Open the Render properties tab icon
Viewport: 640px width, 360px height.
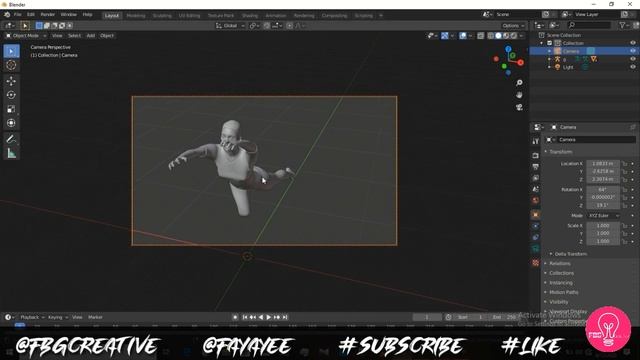coord(536,156)
